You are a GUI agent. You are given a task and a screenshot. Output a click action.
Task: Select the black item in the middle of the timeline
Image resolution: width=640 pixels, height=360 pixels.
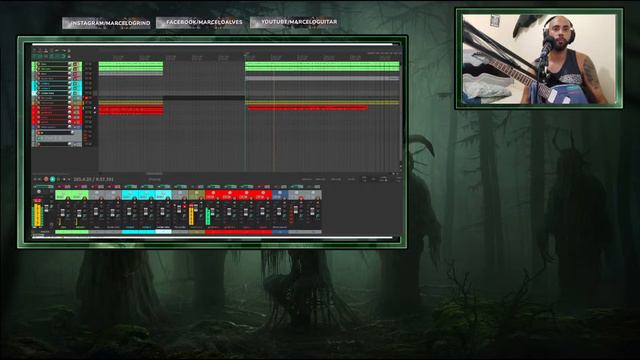204,98
